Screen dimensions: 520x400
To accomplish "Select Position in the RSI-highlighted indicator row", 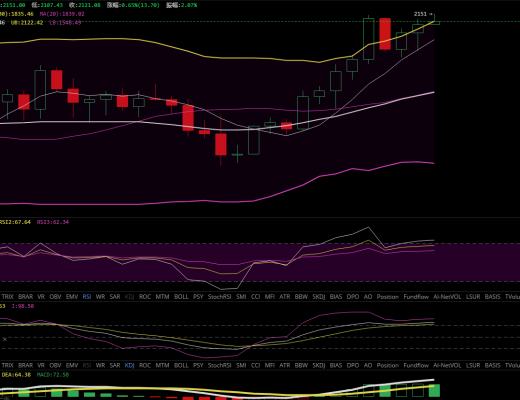I will click(x=388, y=297).
